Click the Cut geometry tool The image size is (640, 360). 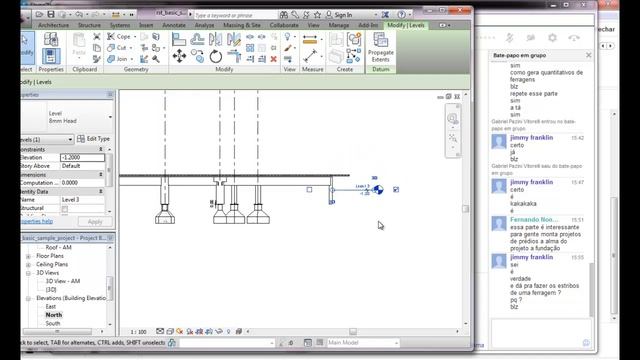(117, 48)
